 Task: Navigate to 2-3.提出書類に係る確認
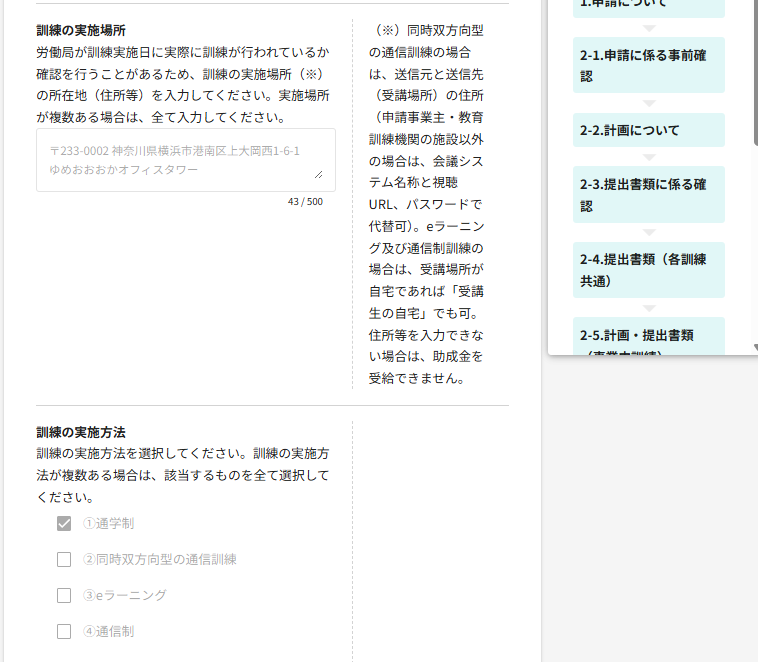point(648,195)
